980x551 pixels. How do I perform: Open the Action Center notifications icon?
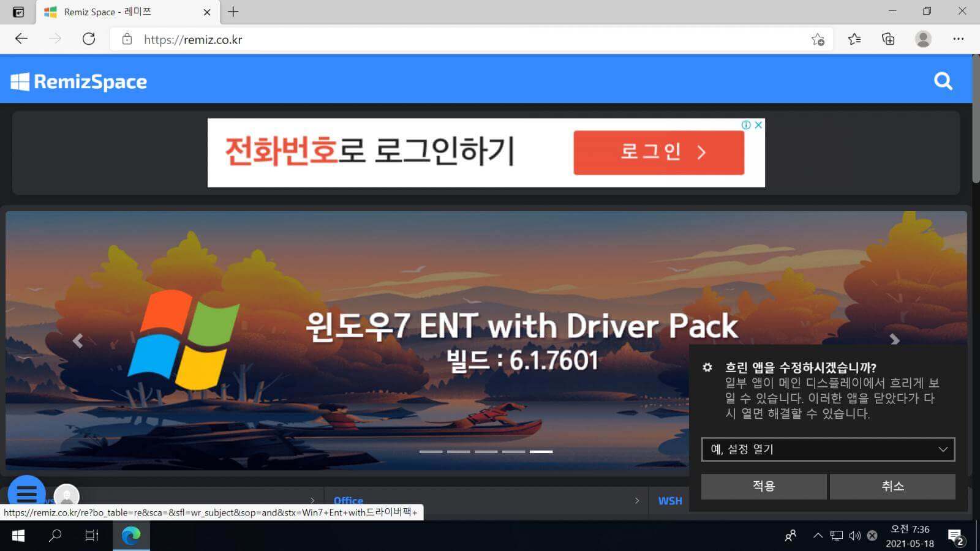click(x=956, y=537)
